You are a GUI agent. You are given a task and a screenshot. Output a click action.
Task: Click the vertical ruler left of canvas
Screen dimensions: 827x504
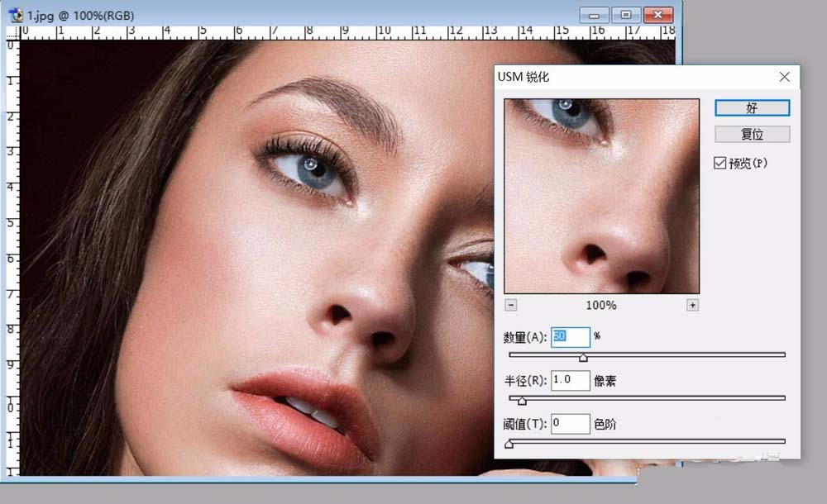tap(12, 248)
